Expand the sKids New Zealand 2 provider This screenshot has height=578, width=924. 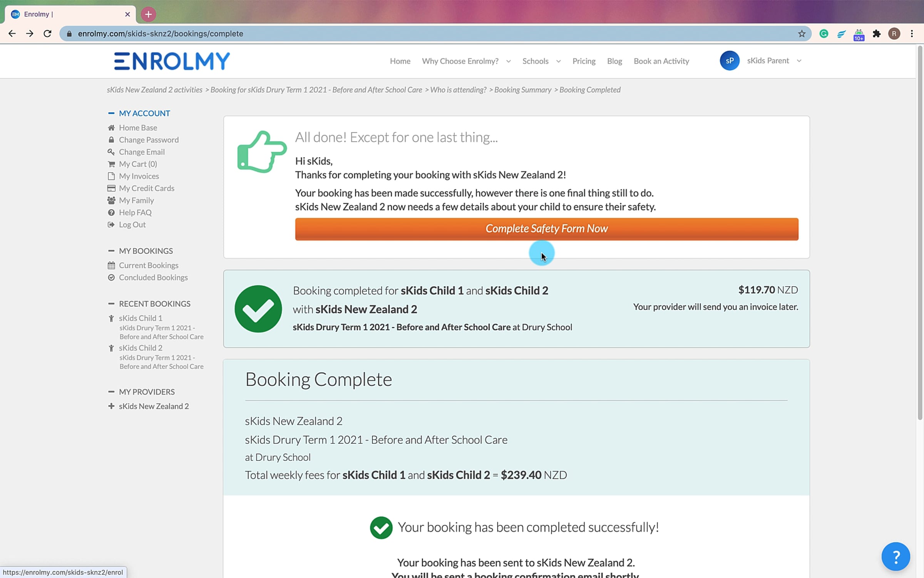(111, 406)
